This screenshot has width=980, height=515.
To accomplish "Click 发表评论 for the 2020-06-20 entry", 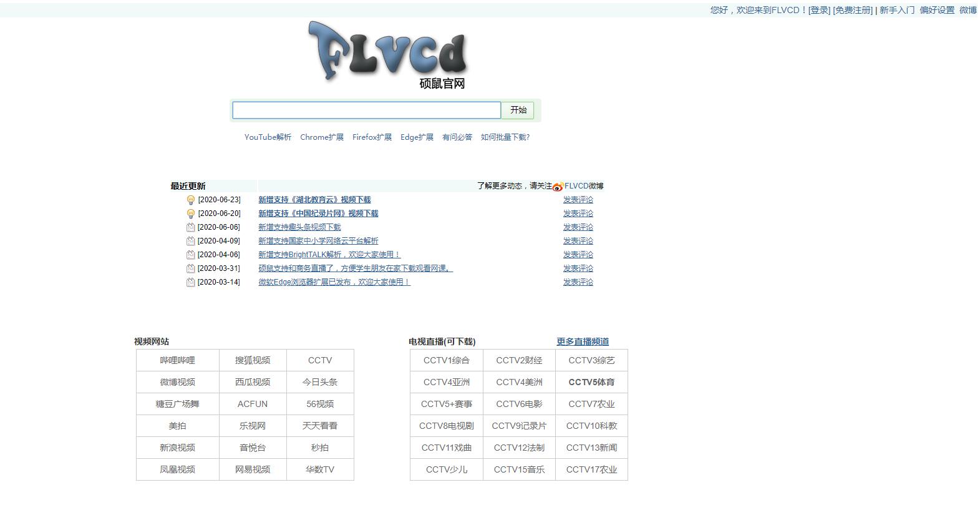I will coord(578,213).
